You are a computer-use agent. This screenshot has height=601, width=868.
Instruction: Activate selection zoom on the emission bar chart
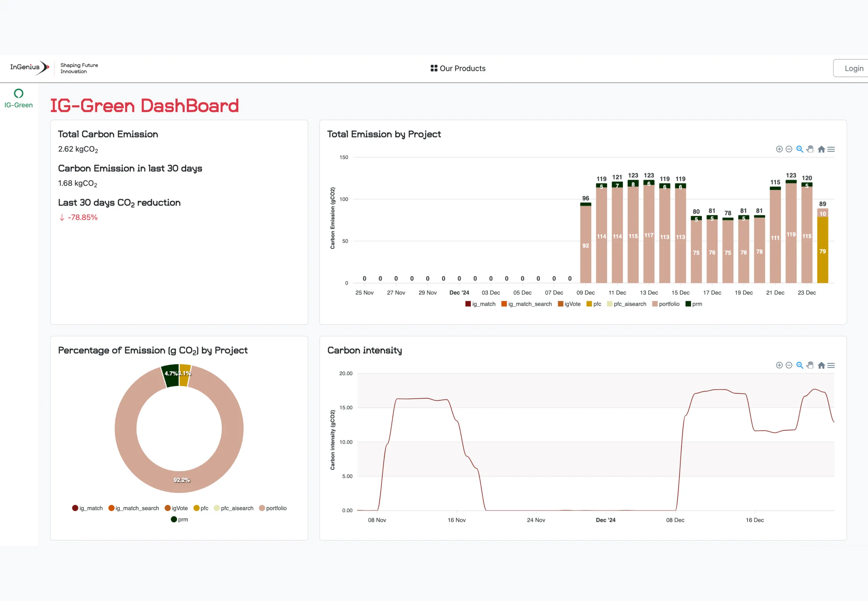(x=800, y=149)
